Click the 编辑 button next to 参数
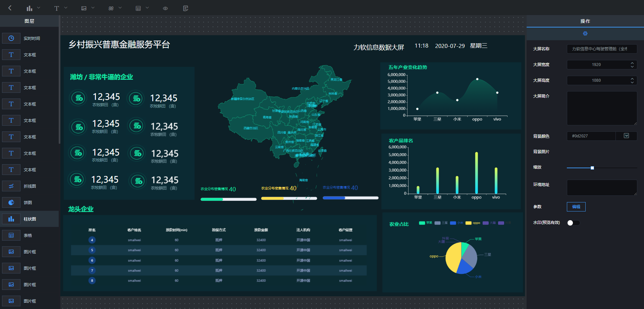Image resolution: width=644 pixels, height=309 pixels. pyautogui.click(x=576, y=207)
